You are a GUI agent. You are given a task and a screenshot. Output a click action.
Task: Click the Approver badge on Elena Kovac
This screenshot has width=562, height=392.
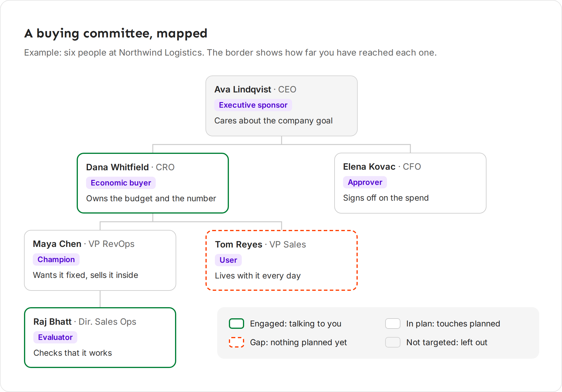click(x=365, y=182)
